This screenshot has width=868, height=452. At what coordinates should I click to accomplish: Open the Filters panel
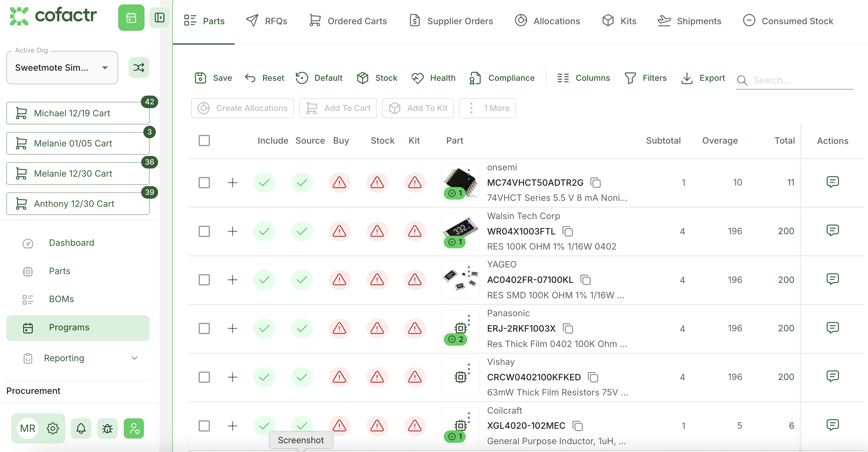coord(645,78)
